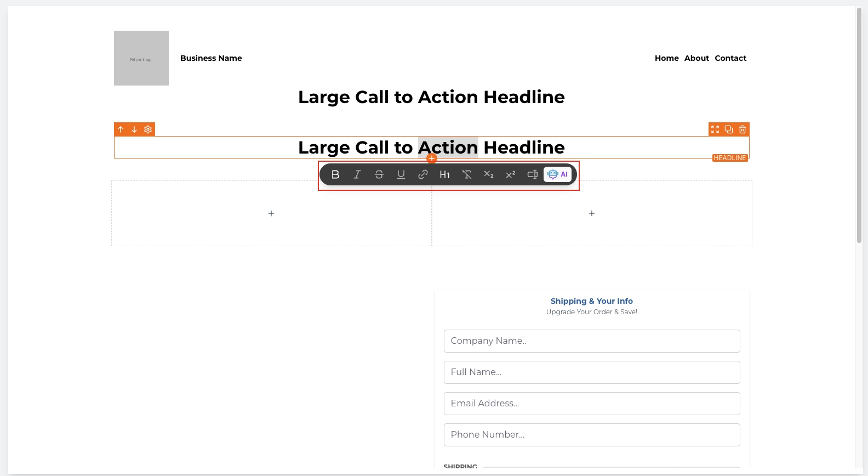Underline the selected headline text
The width and height of the screenshot is (868, 476).
point(401,174)
